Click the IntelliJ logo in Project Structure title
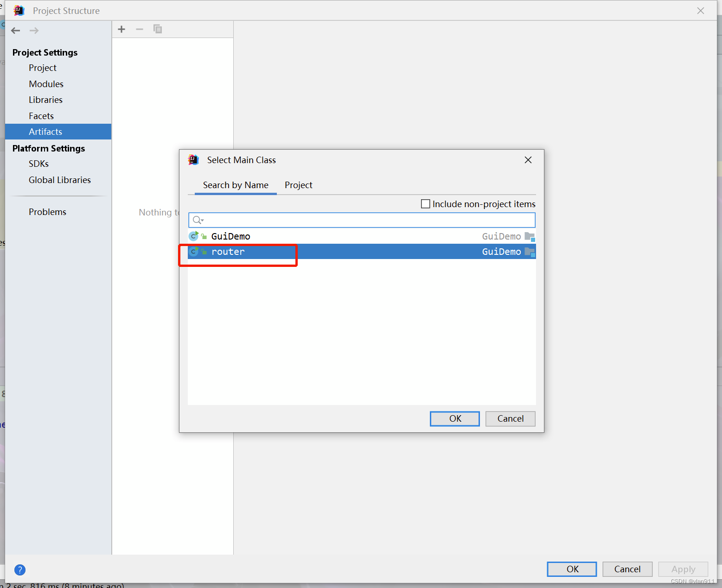 (19, 10)
